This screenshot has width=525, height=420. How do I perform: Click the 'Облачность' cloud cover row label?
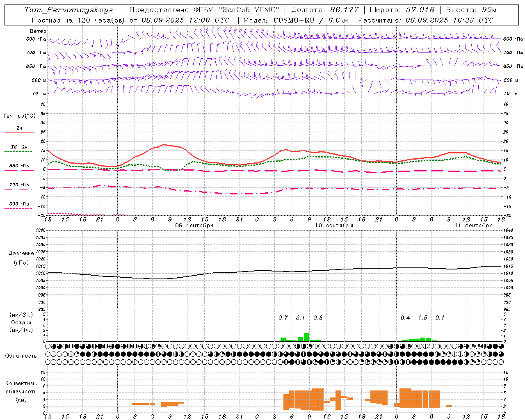[x=21, y=356]
